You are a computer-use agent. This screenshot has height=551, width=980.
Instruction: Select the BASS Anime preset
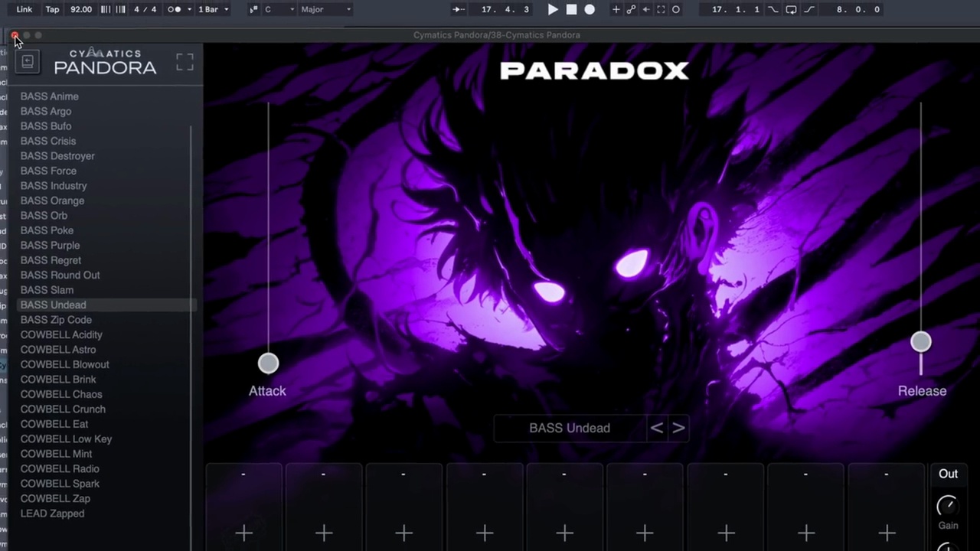pos(50,96)
